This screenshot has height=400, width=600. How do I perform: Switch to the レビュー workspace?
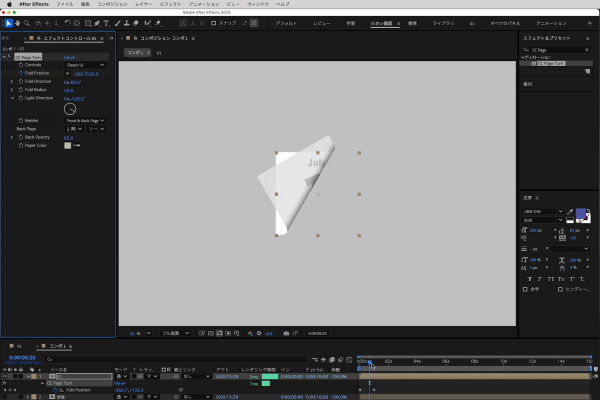point(322,23)
